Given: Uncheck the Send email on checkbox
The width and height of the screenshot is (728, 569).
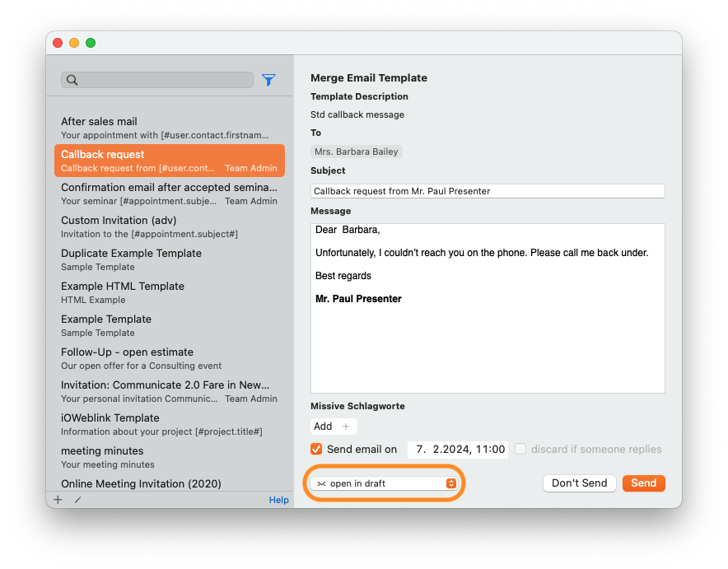Looking at the screenshot, I should 316,449.
